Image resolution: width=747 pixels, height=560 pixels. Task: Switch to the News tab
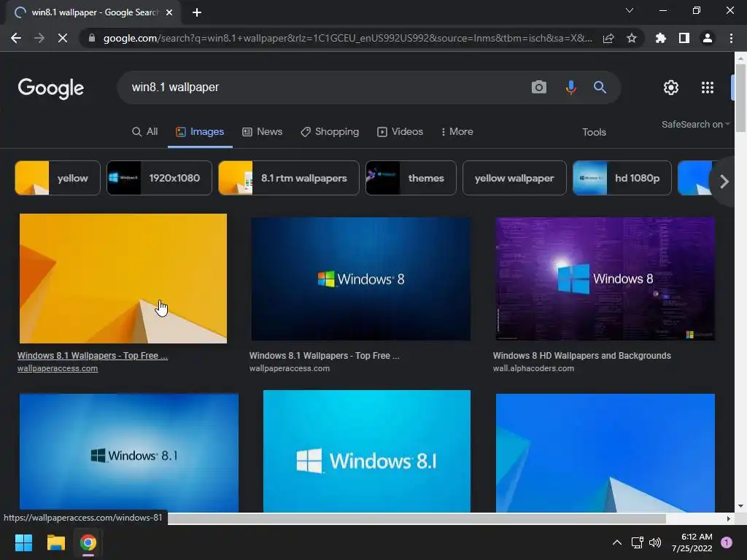(263, 131)
